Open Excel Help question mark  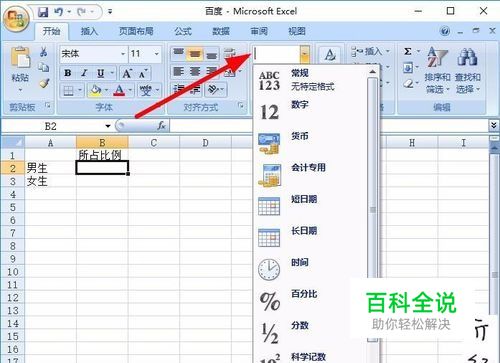click(x=445, y=31)
